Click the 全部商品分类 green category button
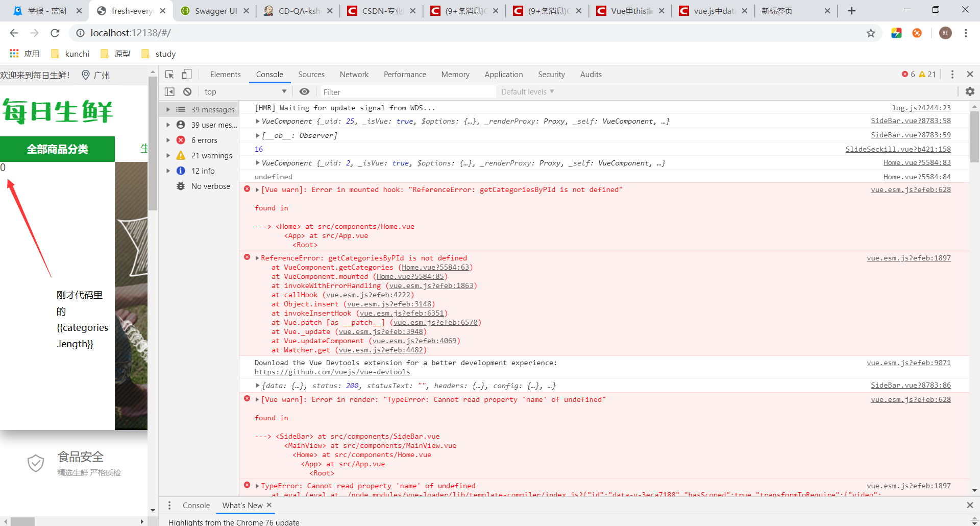This screenshot has width=980, height=526. tap(57, 149)
